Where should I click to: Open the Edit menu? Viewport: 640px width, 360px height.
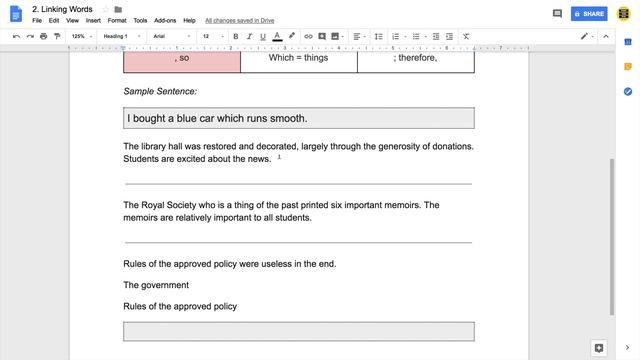click(54, 20)
